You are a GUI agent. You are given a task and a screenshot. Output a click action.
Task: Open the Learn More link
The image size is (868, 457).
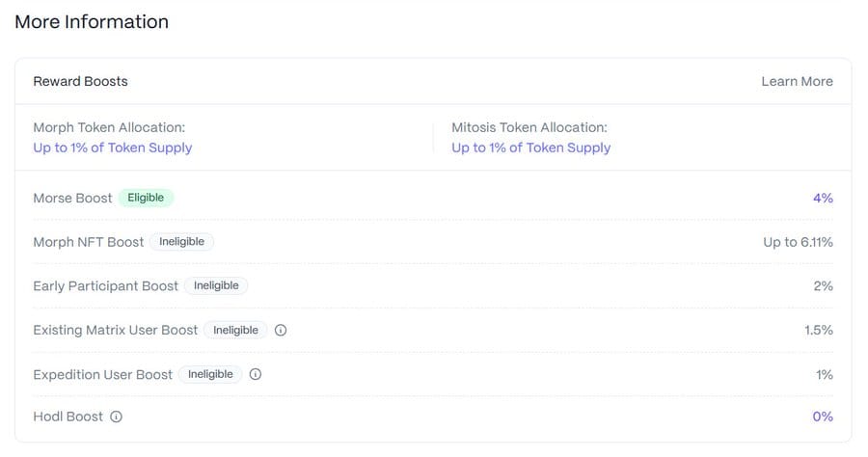pos(797,81)
